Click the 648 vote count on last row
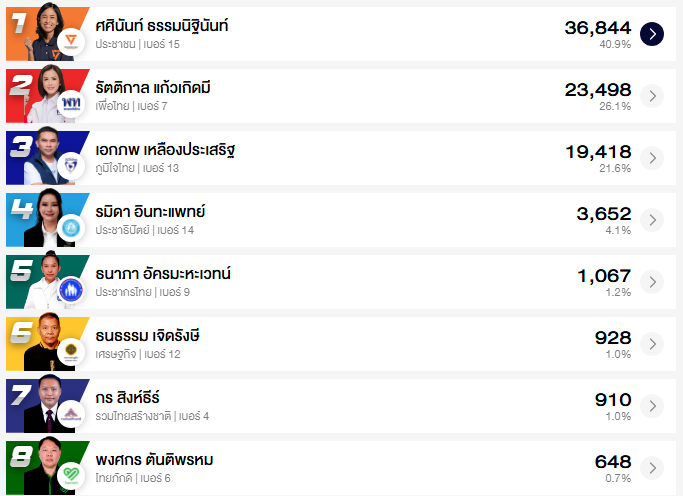 pyautogui.click(x=613, y=462)
